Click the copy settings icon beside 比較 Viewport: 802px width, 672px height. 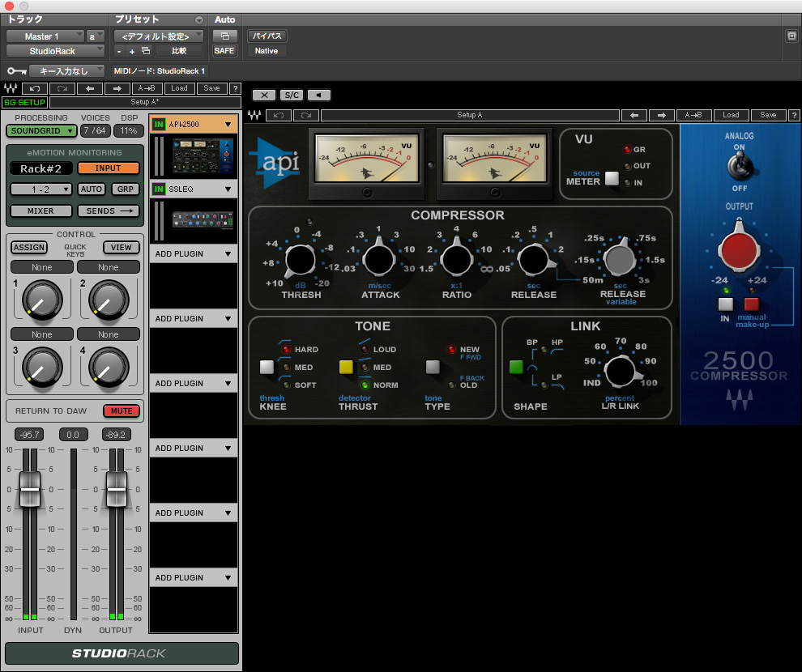coord(146,50)
